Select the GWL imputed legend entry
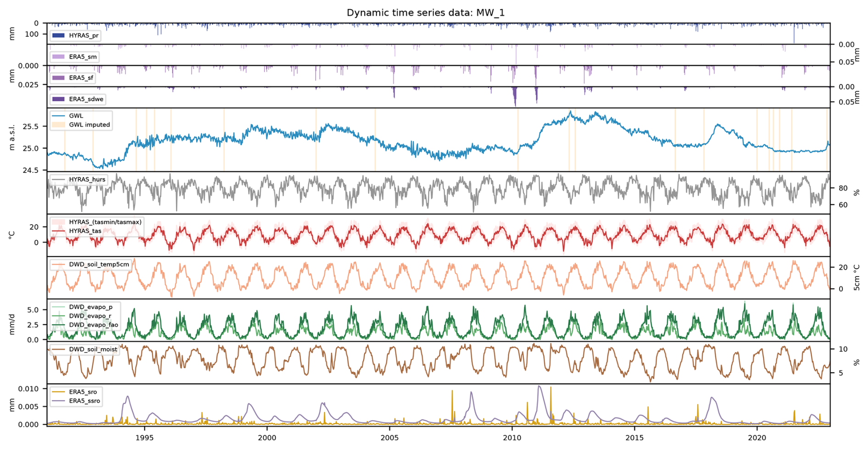This screenshot has width=868, height=449. pyautogui.click(x=89, y=125)
